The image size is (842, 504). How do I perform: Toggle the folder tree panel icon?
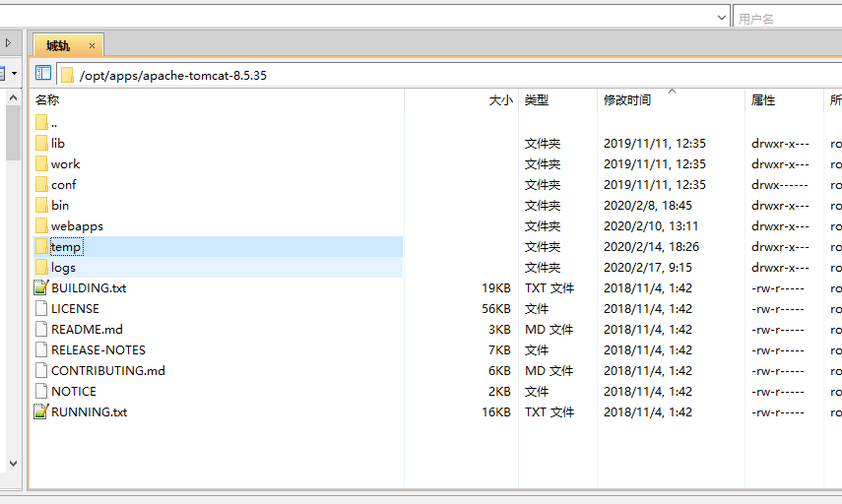click(x=43, y=73)
